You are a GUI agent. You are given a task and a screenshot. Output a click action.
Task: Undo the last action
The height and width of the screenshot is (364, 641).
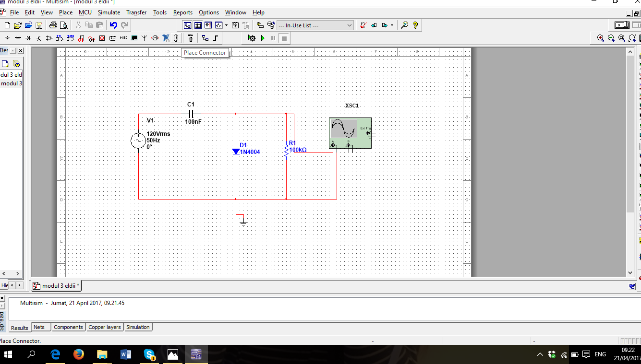point(113,25)
